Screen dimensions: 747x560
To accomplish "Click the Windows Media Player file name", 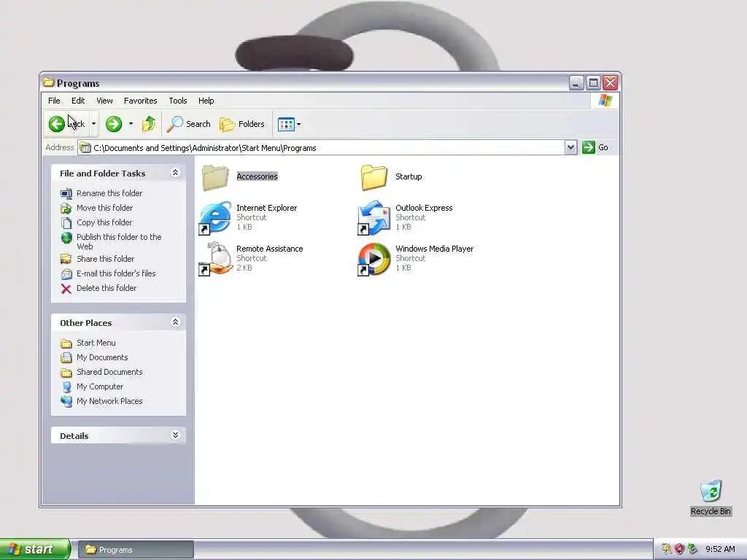I will [x=435, y=249].
